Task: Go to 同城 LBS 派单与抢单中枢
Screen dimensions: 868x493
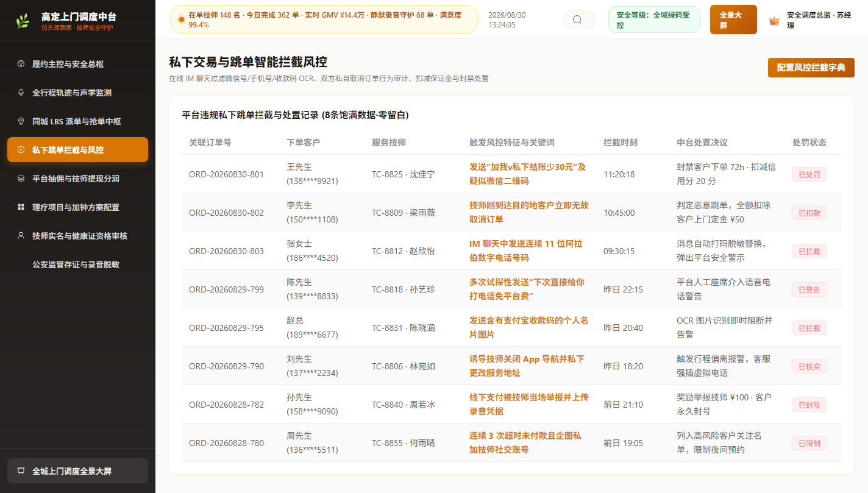Action: click(x=77, y=121)
